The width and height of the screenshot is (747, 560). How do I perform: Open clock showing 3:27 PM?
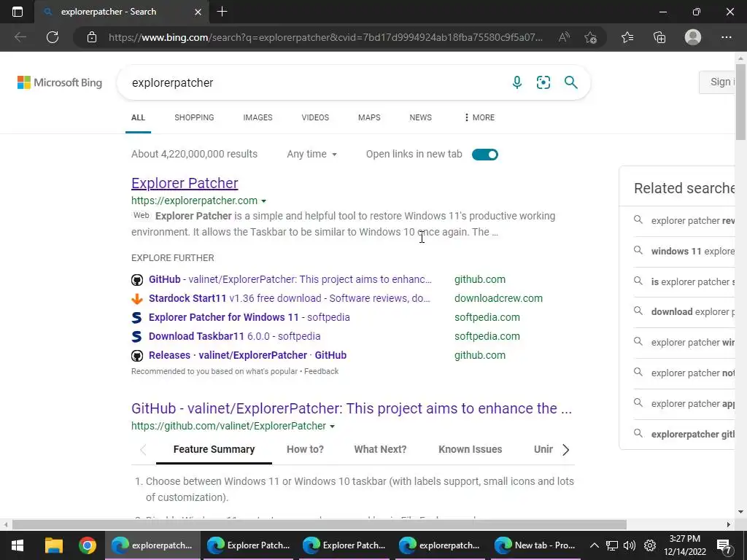click(x=685, y=545)
